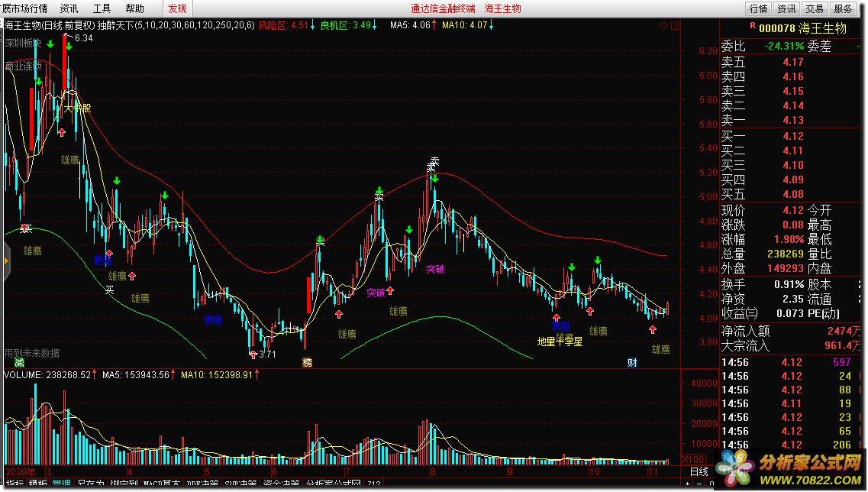Open the 帮助 menu
868x492 pixels.
point(134,8)
